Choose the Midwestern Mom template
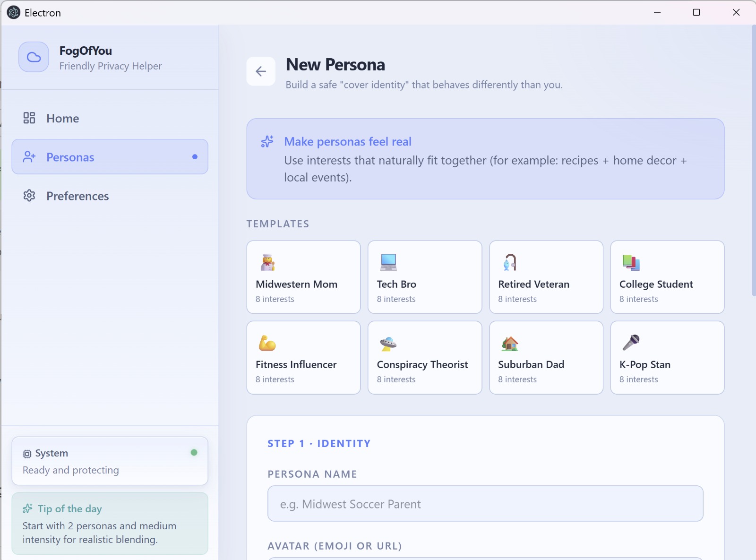The height and width of the screenshot is (560, 756). pos(303,277)
